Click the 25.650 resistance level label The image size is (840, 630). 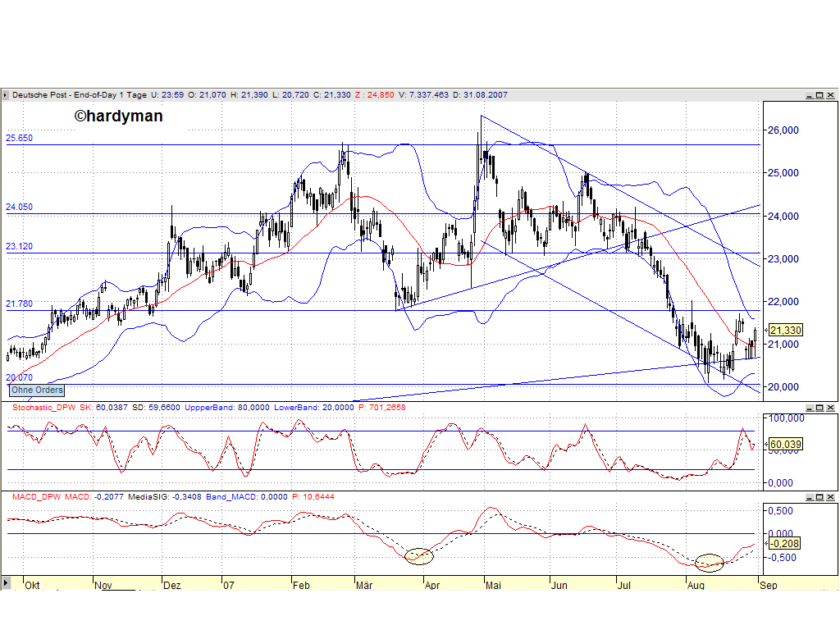pos(17,138)
